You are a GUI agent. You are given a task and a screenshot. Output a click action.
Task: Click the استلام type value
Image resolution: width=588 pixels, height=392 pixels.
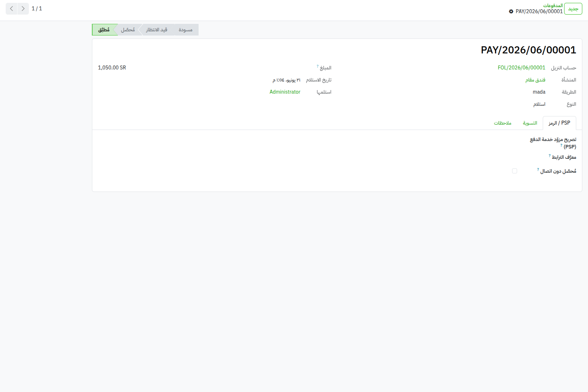pos(539,104)
